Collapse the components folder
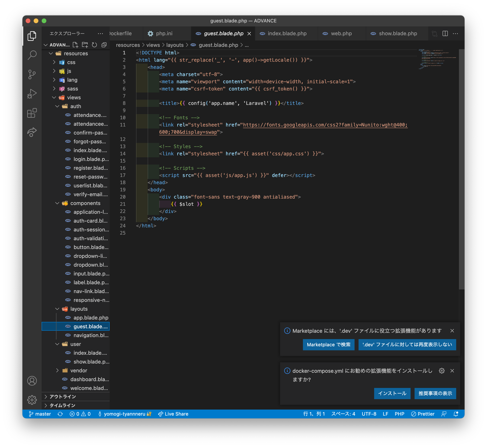Viewport: 487px width, 448px height. click(85, 203)
